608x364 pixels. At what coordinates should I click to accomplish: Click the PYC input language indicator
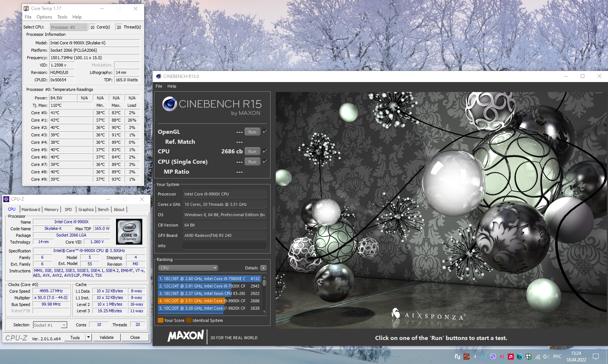click(557, 357)
